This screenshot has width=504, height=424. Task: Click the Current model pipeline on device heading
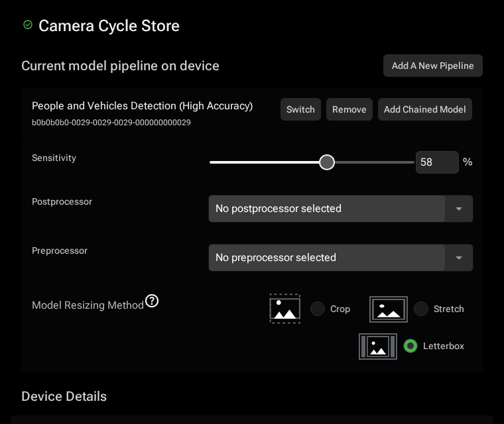(x=120, y=66)
